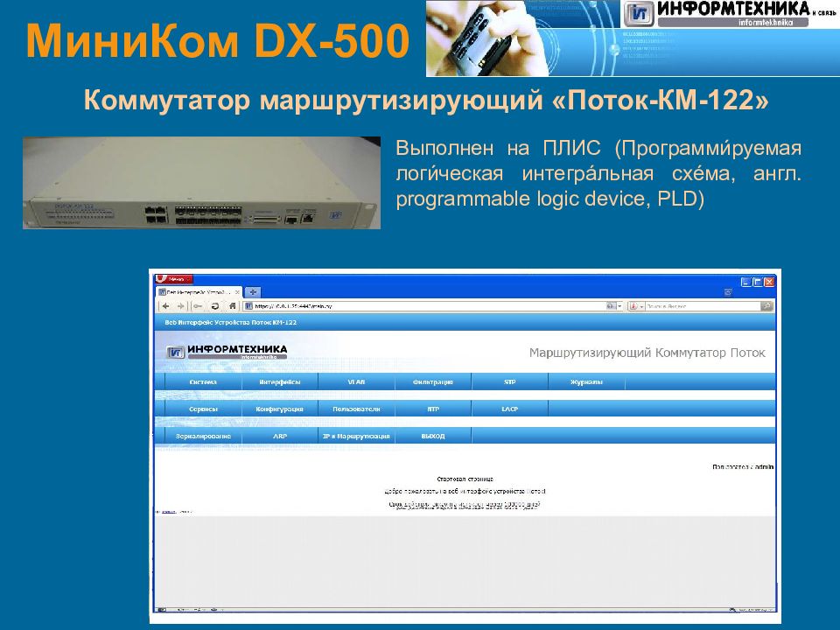This screenshot has width=840, height=630.
Task: Open the password wand key icon
Action: (198, 306)
